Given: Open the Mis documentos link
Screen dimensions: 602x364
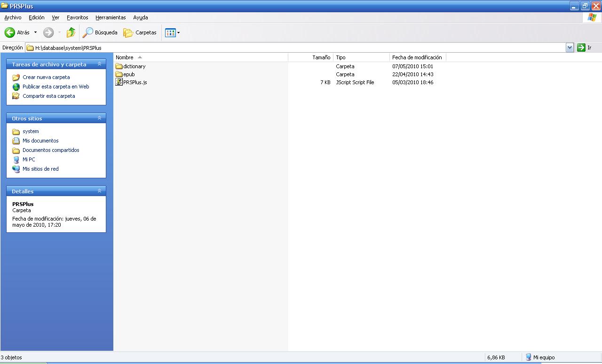Looking at the screenshot, I should pyautogui.click(x=40, y=141).
